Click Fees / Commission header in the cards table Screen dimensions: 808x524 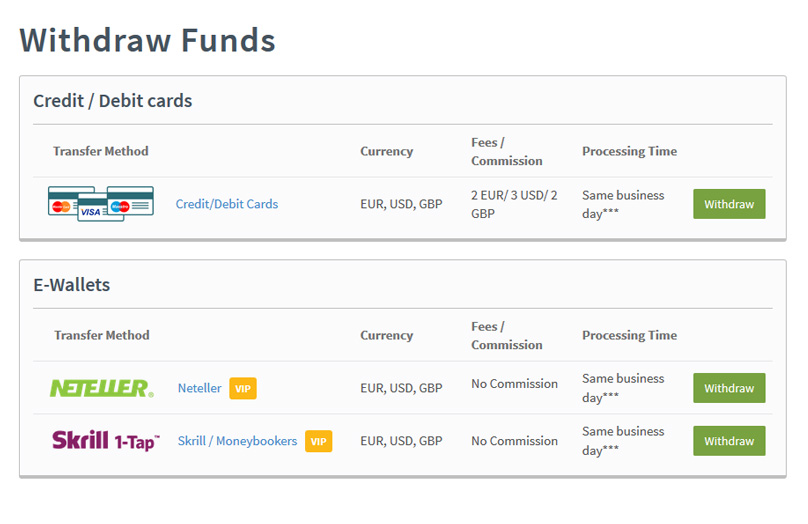(x=506, y=151)
